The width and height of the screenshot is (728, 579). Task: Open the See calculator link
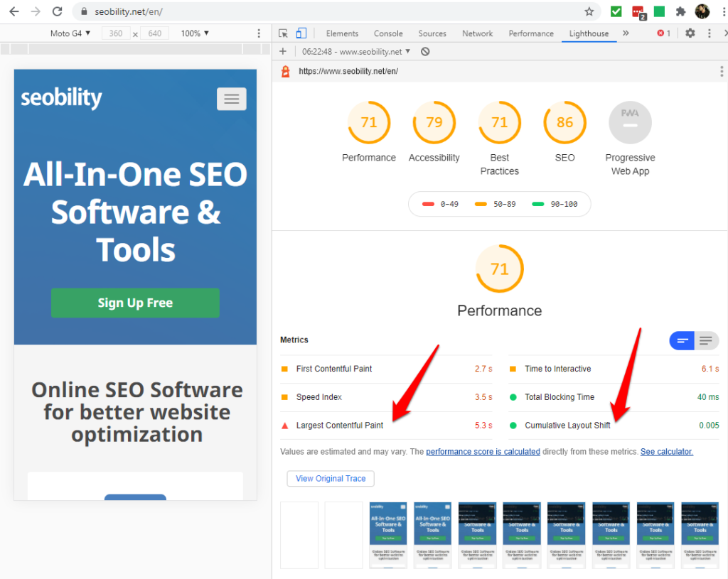tap(667, 451)
